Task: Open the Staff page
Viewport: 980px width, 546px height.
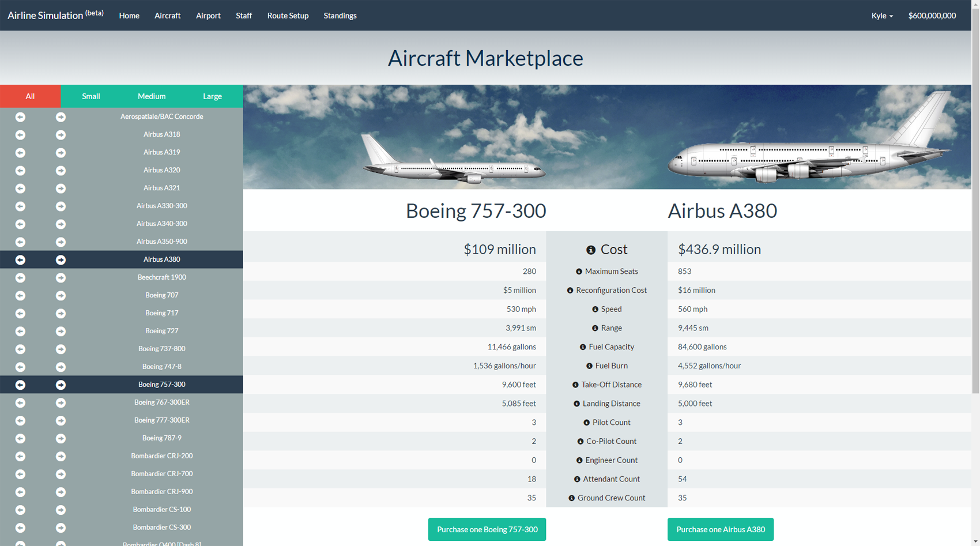Action: (x=244, y=16)
